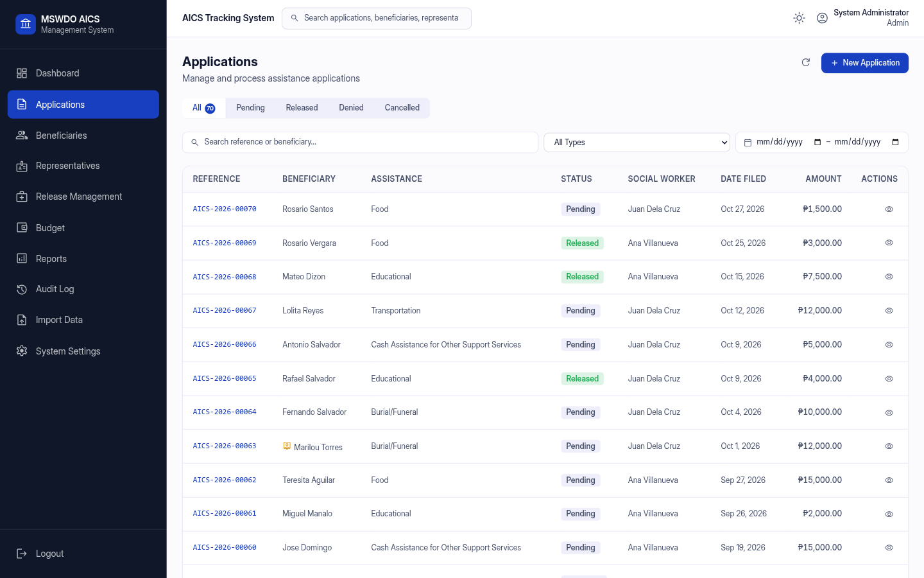Select the All applications tab
The image size is (924, 578).
[x=204, y=108]
